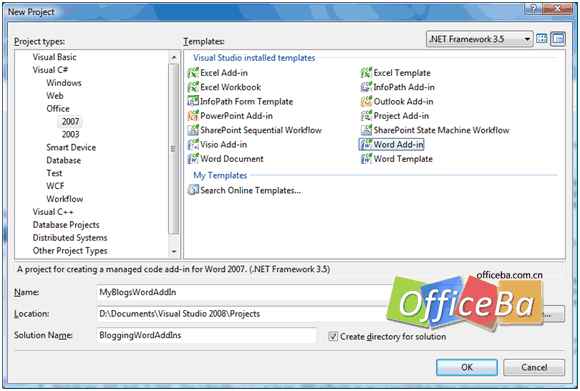Pick the Word Template icon
This screenshot has height=391, width=580.
pos(366,159)
